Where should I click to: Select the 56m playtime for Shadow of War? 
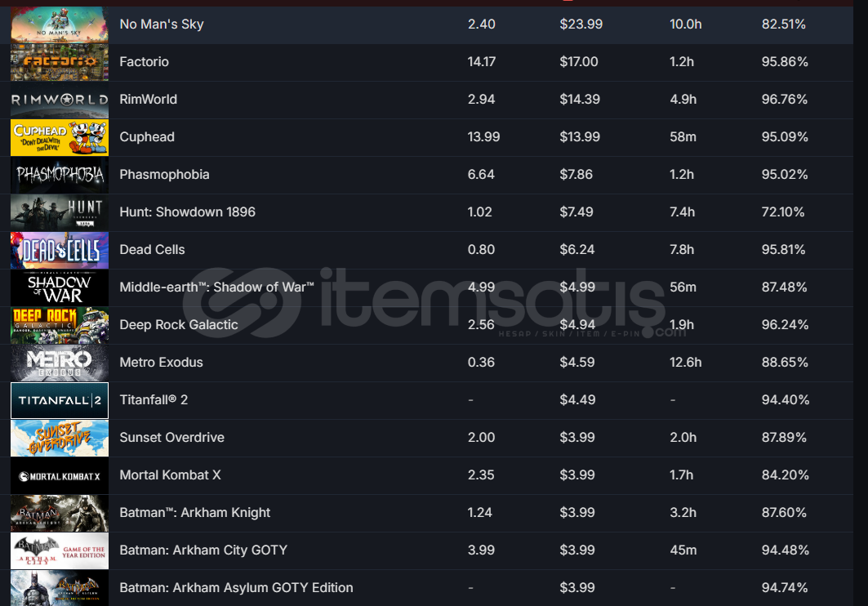point(683,287)
